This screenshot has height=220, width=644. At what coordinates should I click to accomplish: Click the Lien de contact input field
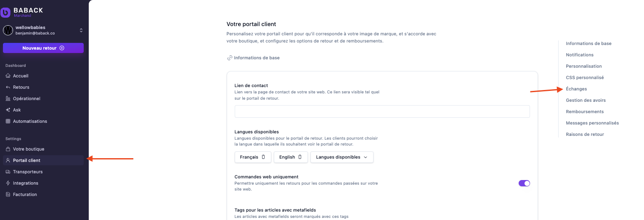pos(382,111)
